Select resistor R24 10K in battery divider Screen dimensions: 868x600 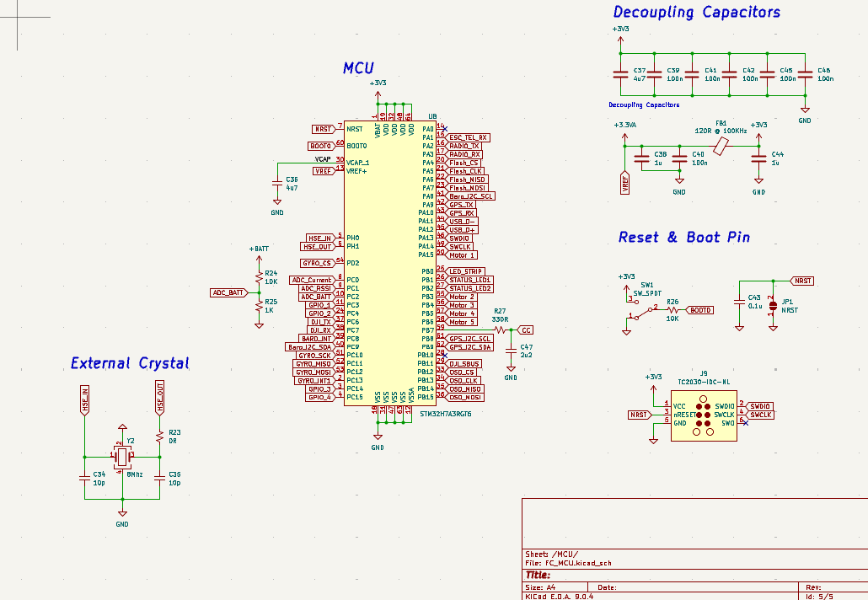pyautogui.click(x=259, y=277)
